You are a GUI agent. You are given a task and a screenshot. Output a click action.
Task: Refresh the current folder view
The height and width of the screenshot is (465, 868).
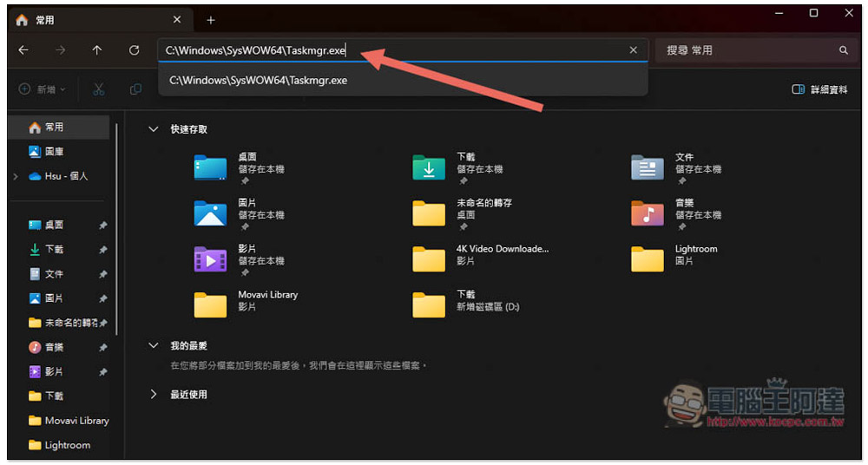click(x=134, y=50)
